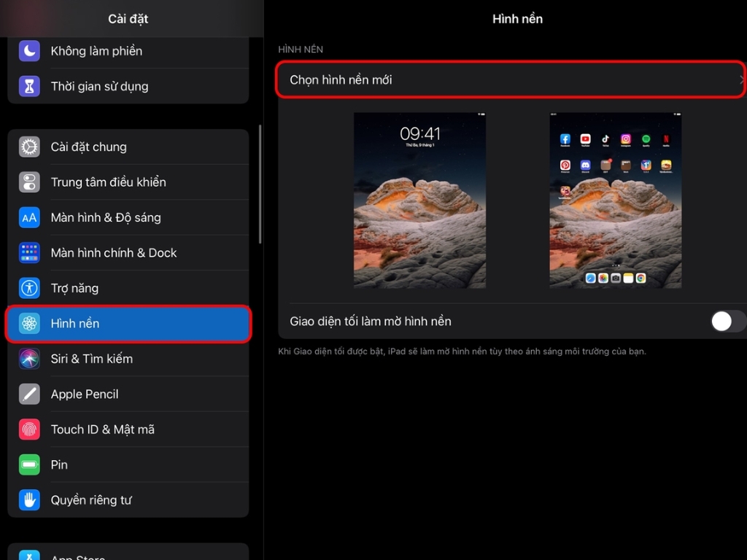Open Thời gian sử dụng settings
This screenshot has width=747, height=560.
[128, 86]
